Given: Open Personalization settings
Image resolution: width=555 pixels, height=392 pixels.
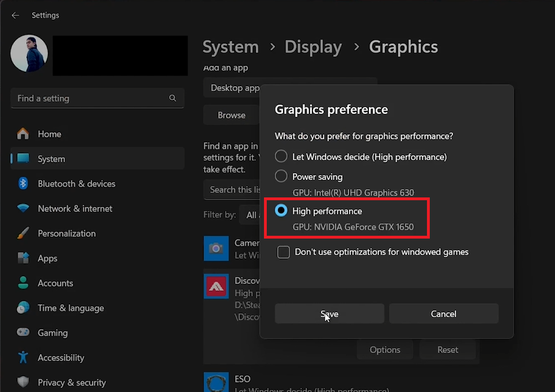Looking at the screenshot, I should tap(67, 234).
